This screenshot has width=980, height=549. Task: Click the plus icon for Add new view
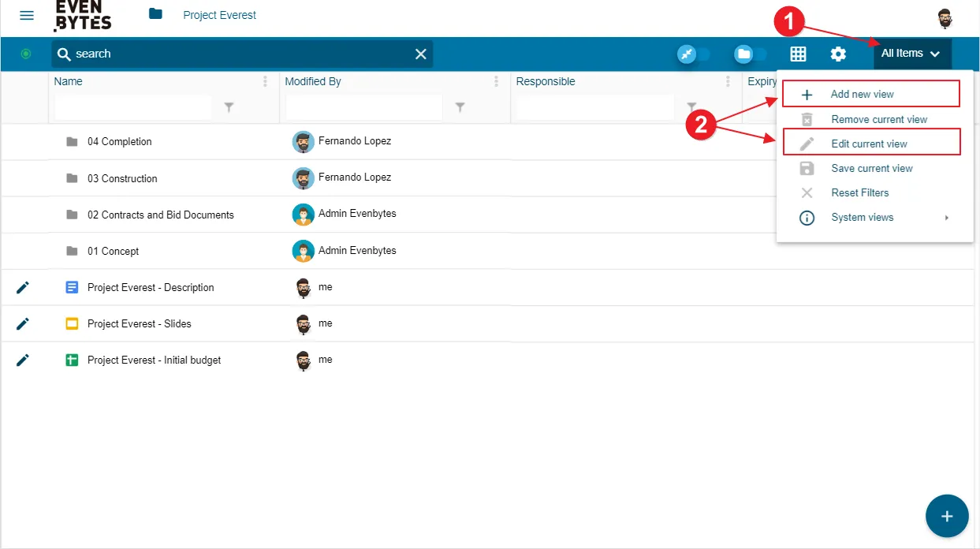807,95
